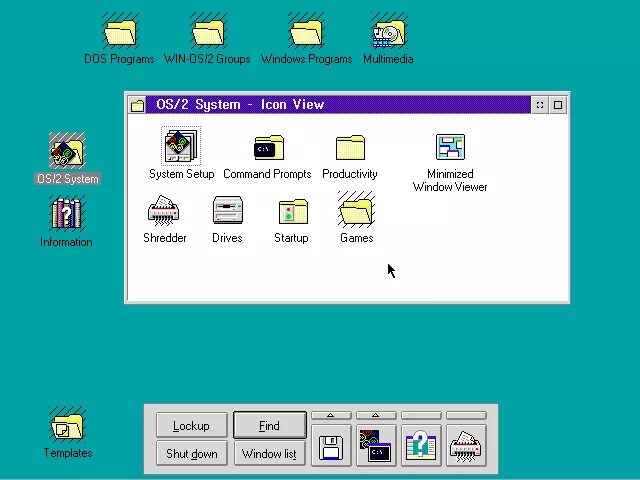
Task: Expand the drawer above the floppy drive icon
Action: [331, 416]
